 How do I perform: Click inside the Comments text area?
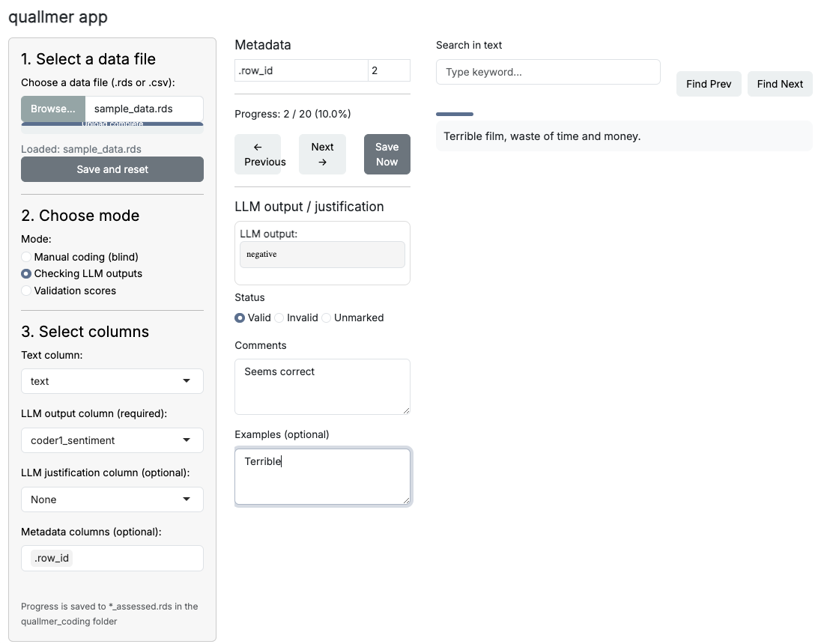[322, 386]
